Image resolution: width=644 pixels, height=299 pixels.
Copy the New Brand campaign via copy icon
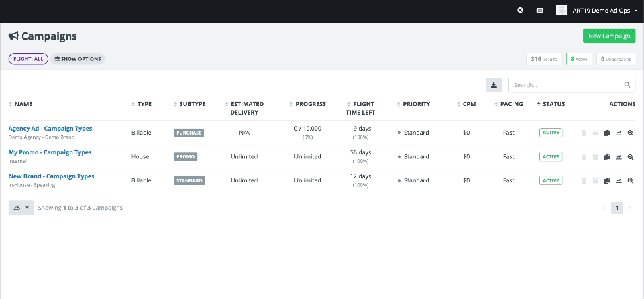[607, 181]
